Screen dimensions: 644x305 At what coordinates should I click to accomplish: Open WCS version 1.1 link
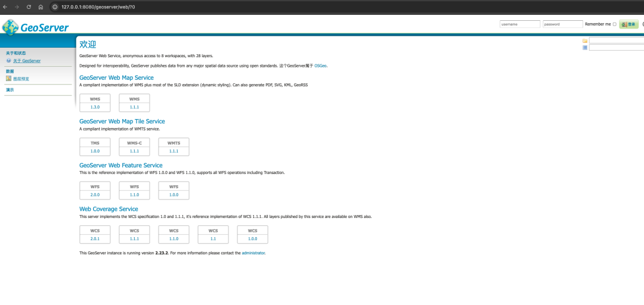(x=213, y=238)
